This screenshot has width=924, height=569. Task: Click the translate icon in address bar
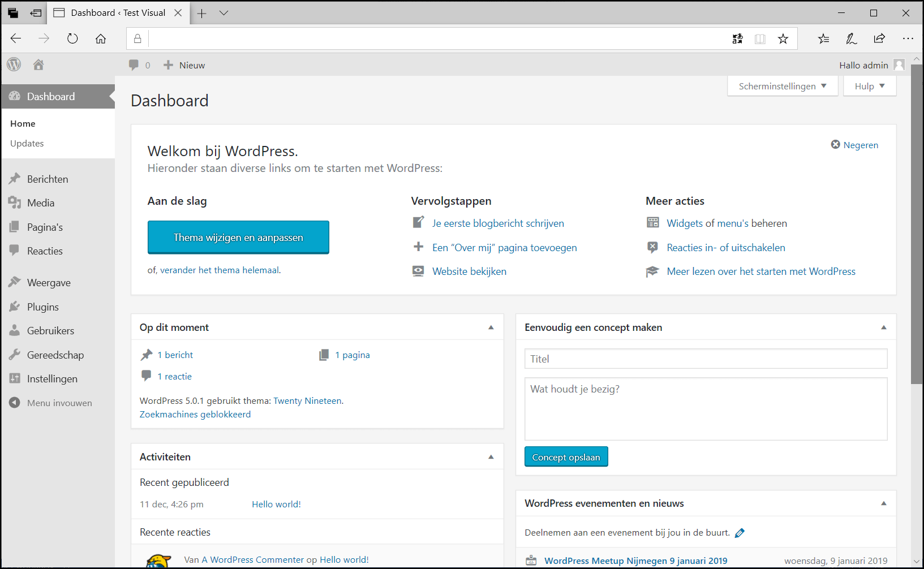pyautogui.click(x=737, y=38)
